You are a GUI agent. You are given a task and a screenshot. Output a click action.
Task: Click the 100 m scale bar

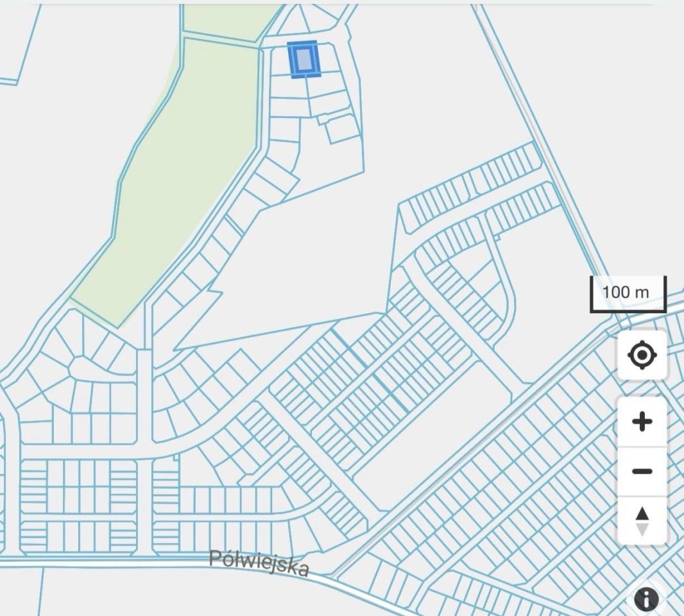click(x=628, y=294)
